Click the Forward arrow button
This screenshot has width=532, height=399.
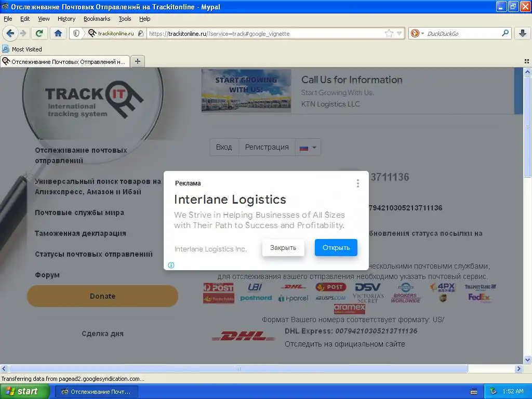point(23,33)
